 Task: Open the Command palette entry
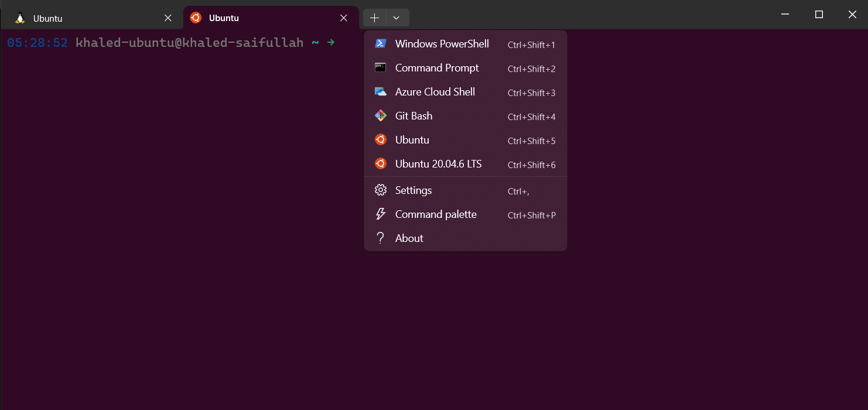tap(466, 214)
